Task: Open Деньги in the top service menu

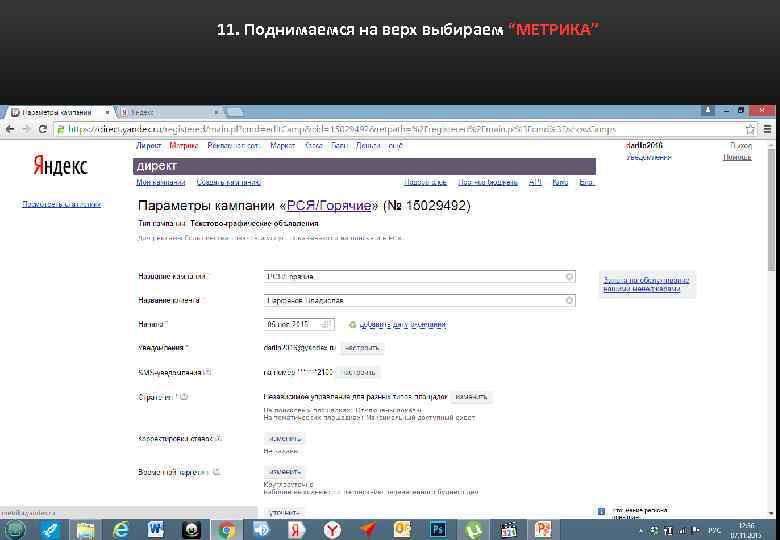Action: [x=368, y=146]
